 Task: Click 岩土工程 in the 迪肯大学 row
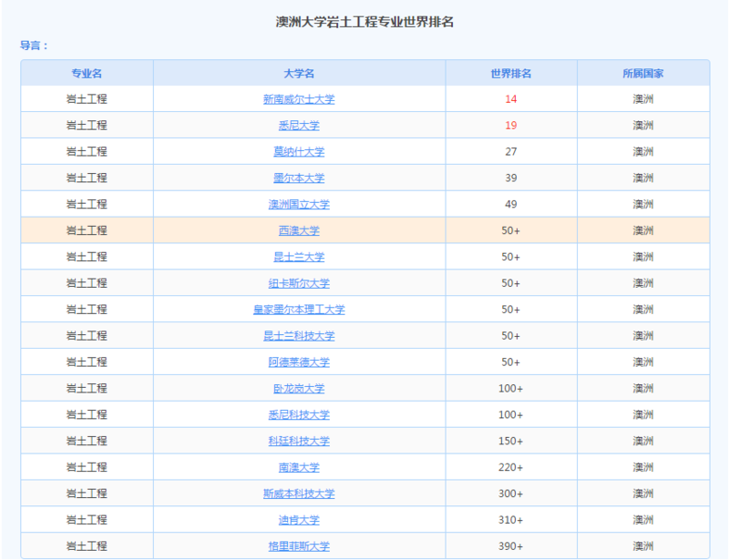point(87,520)
